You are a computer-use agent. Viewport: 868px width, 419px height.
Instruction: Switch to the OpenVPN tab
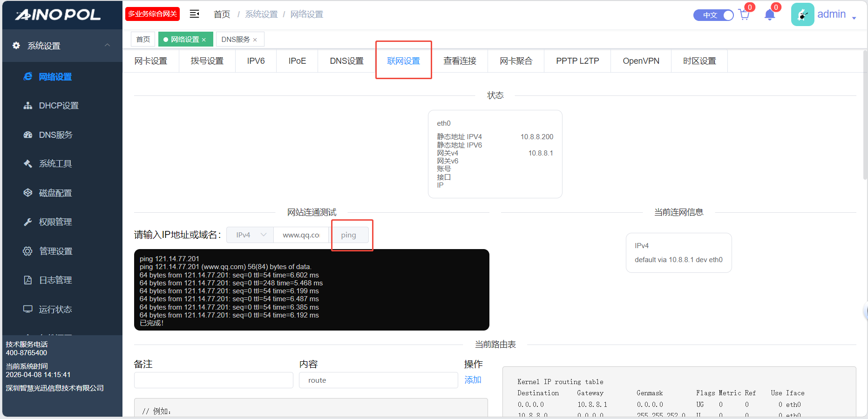[641, 61]
